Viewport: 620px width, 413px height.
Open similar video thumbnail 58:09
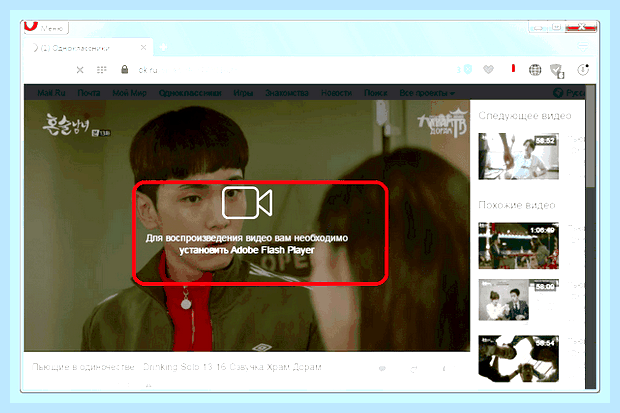pos(518,299)
